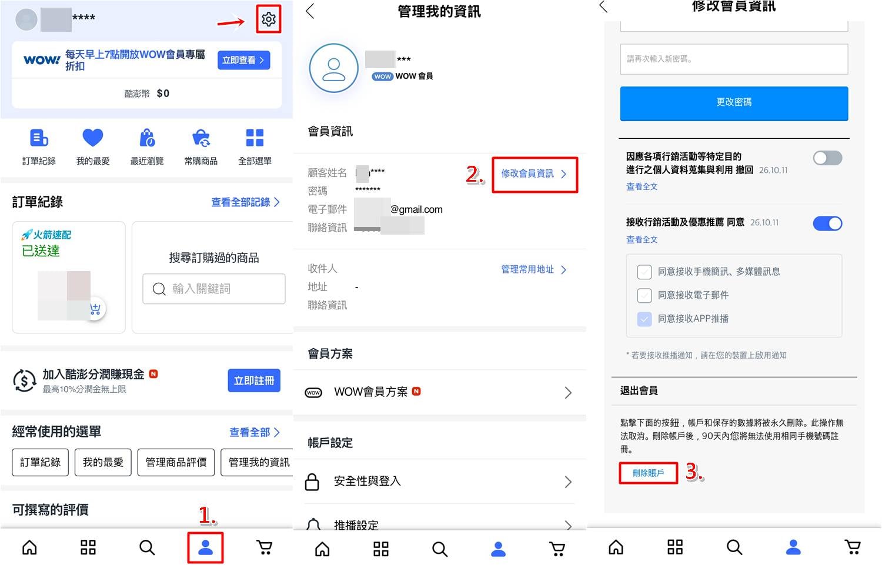This screenshot has width=882, height=588.
Task: Tap the 立即註冊 button
Action: pyautogui.click(x=254, y=381)
